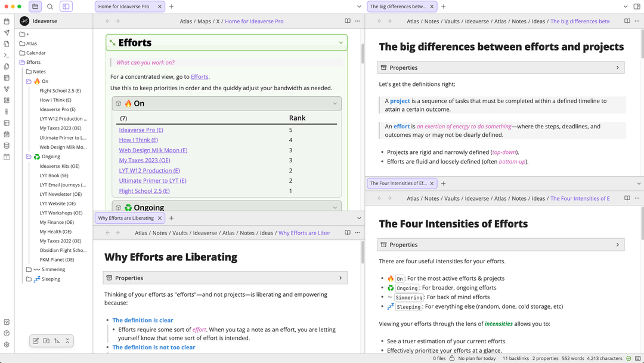Click the New note icon in the file explorer toolbar
644x363 pixels.
(36, 341)
